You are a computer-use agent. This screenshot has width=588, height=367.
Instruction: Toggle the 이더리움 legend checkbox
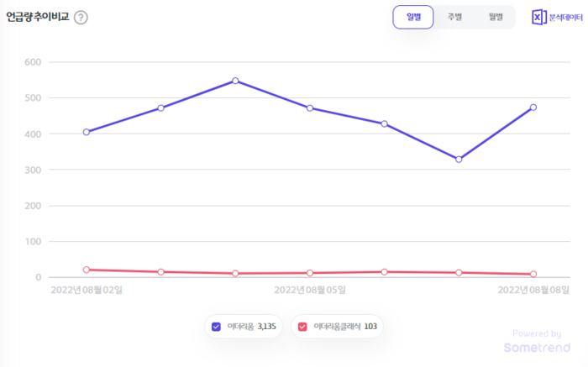(217, 326)
